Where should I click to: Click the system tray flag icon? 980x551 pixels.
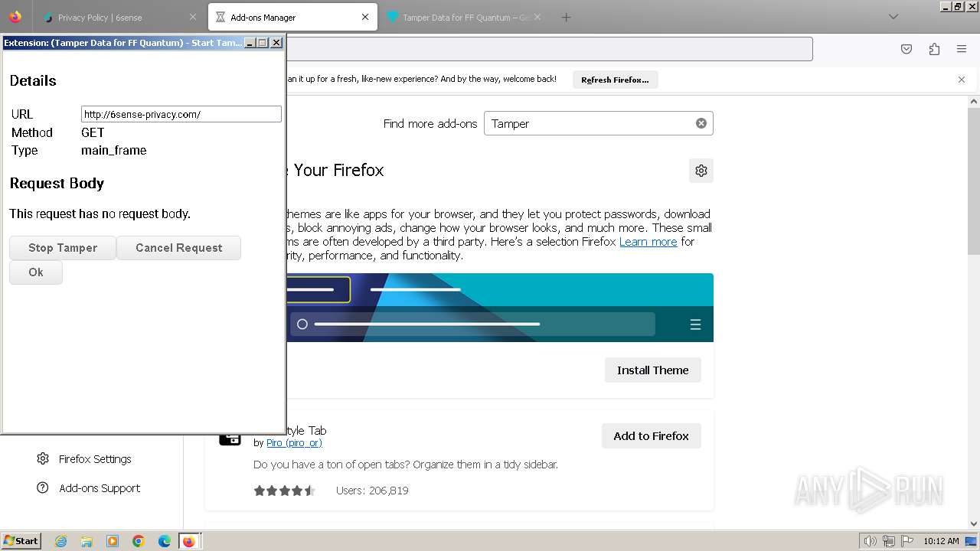click(907, 541)
